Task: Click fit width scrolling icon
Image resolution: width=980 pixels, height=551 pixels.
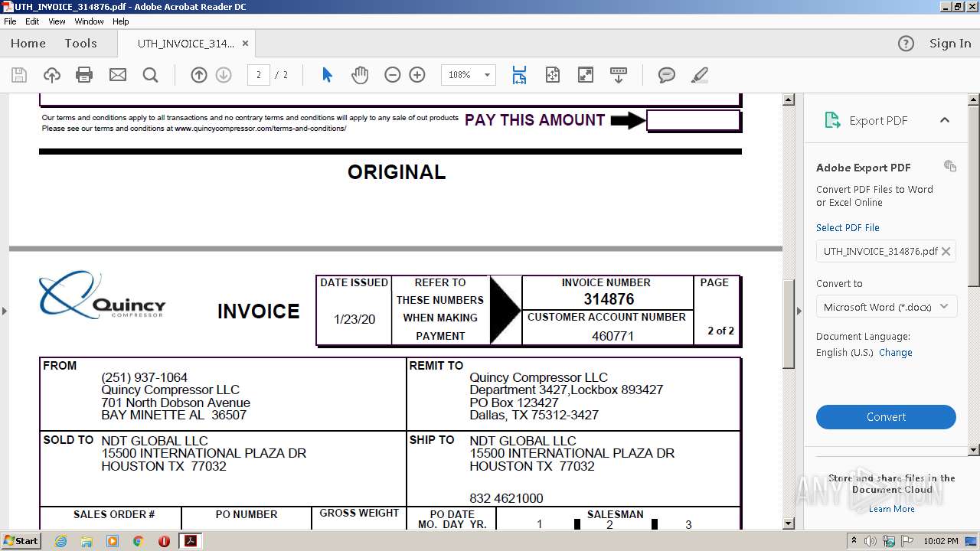Action: click(x=519, y=75)
